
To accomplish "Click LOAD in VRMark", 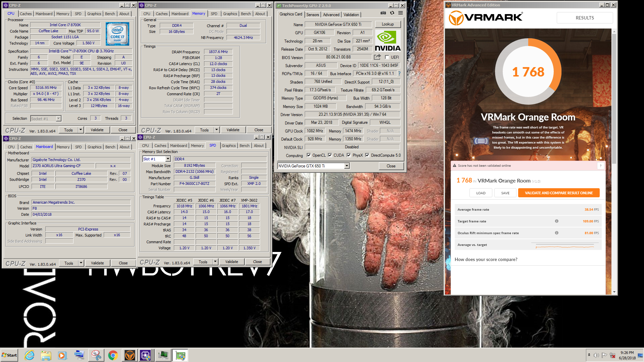I will pyautogui.click(x=481, y=193).
